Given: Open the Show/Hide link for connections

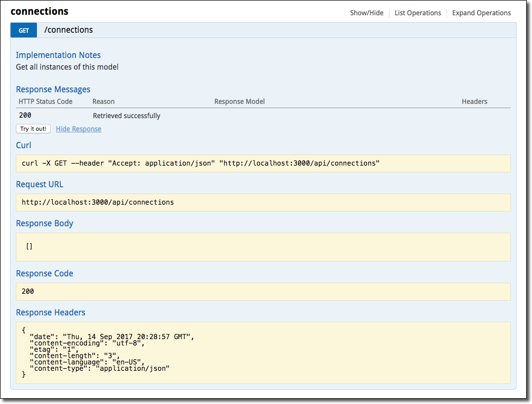Looking at the screenshot, I should 366,13.
